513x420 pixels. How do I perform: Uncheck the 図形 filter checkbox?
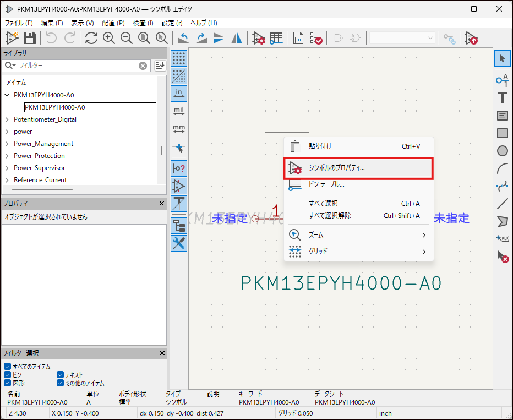(x=7, y=383)
